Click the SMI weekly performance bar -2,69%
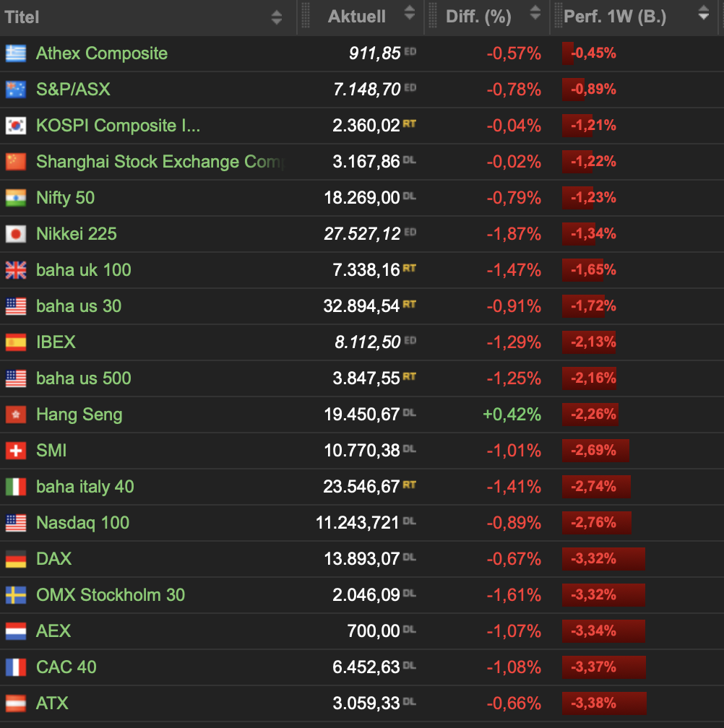724x728 pixels. [595, 451]
